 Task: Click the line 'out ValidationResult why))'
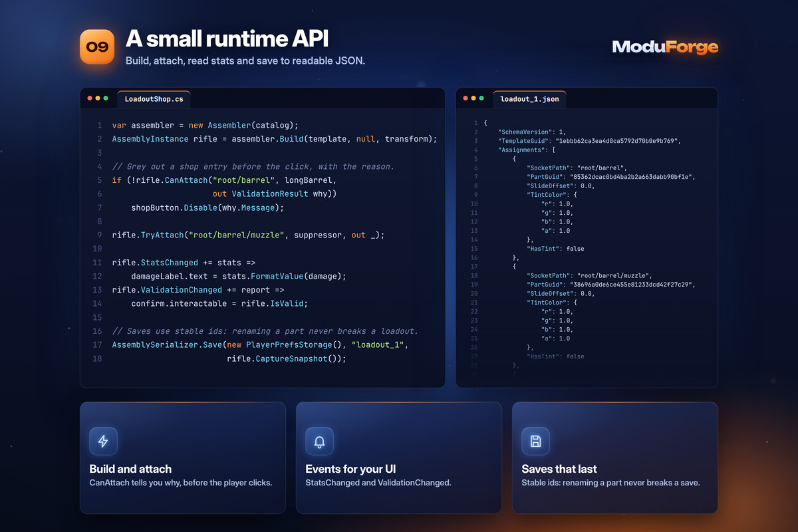[275, 194]
